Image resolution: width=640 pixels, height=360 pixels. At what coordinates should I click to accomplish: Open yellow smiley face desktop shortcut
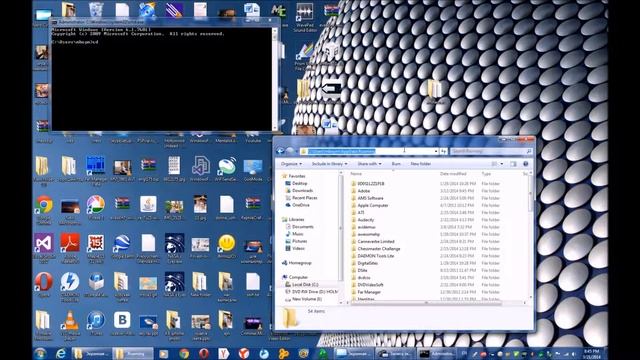(227, 244)
